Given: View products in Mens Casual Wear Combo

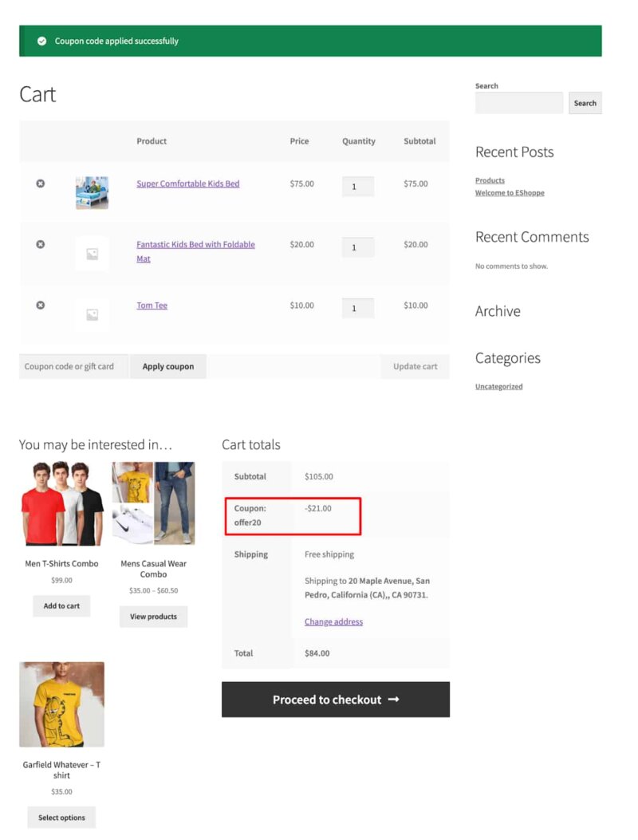Looking at the screenshot, I should click(153, 617).
